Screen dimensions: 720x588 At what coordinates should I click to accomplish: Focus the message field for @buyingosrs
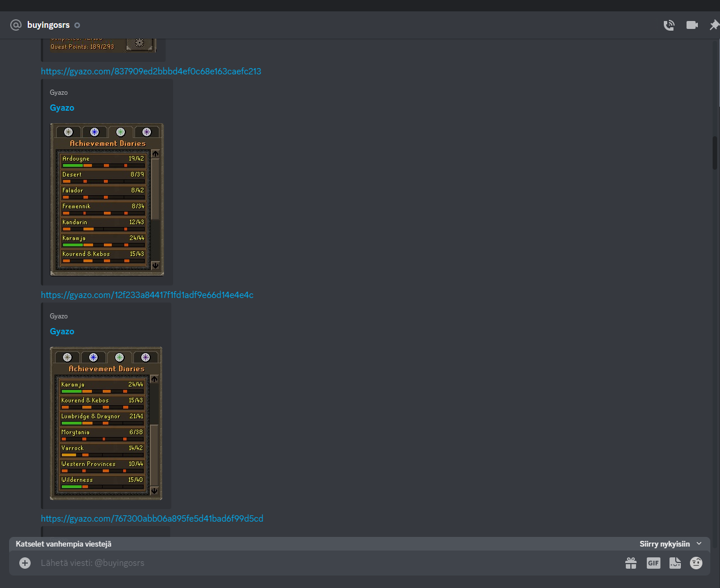[x=329, y=563]
